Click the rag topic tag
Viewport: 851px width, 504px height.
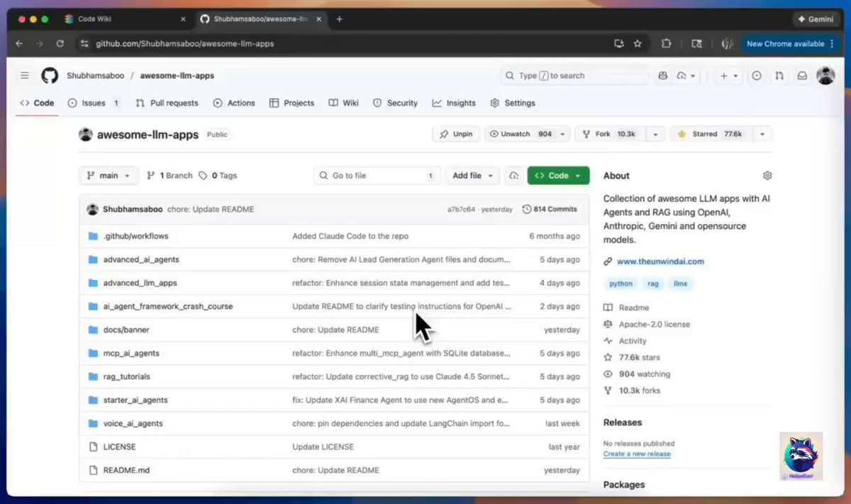pos(652,284)
